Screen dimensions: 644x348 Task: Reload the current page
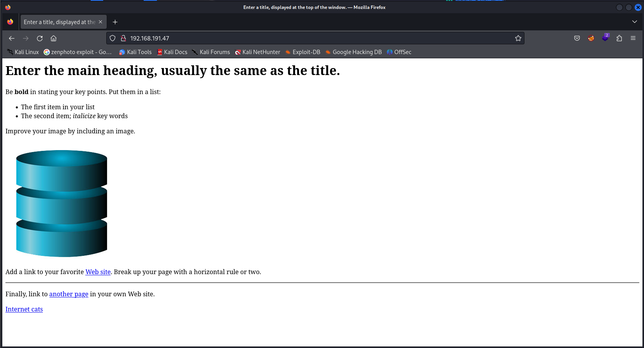coord(40,38)
